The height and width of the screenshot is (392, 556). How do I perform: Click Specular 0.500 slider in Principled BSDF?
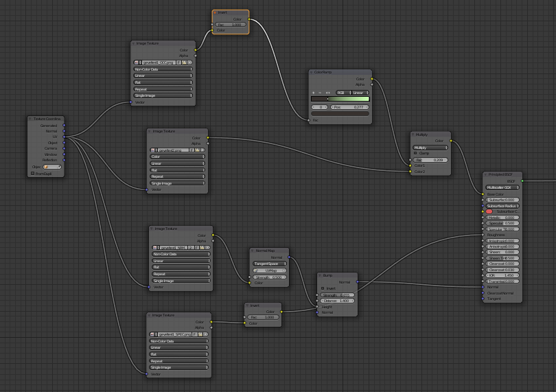point(502,223)
